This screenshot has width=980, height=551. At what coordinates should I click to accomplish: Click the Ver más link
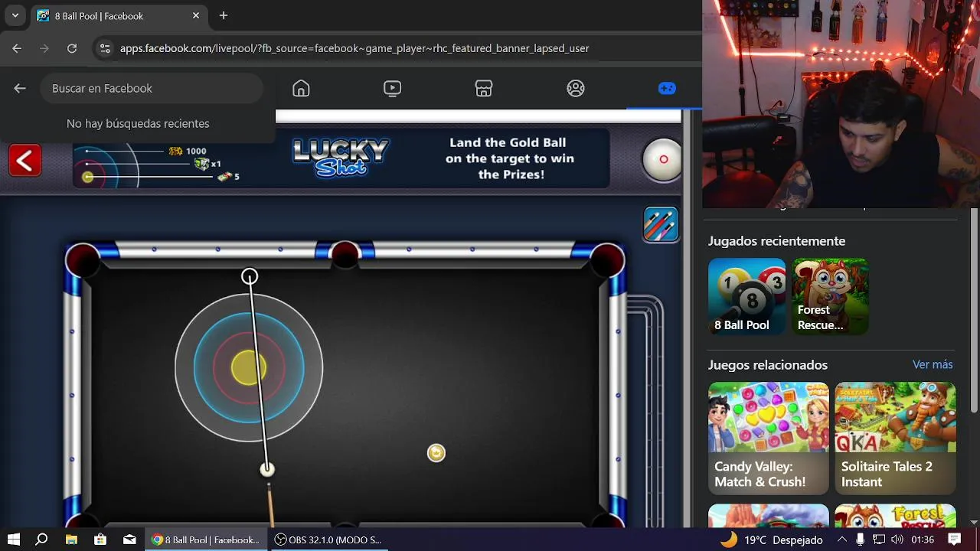click(933, 364)
